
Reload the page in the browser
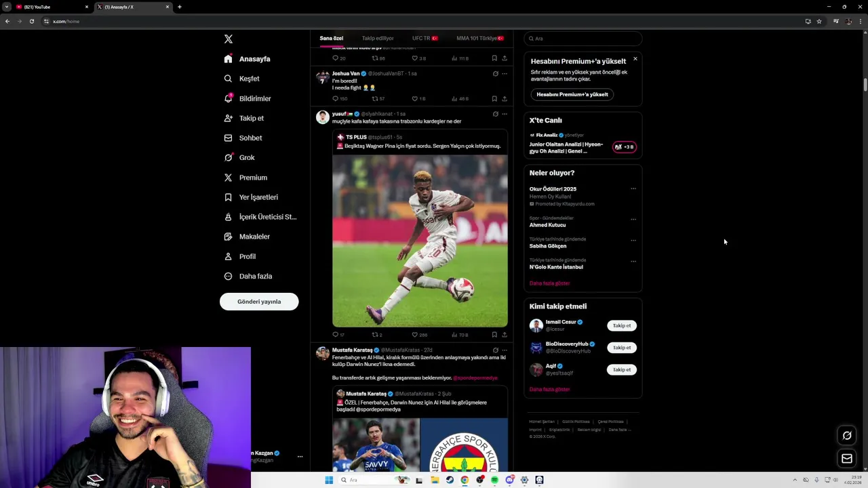pyautogui.click(x=31, y=21)
